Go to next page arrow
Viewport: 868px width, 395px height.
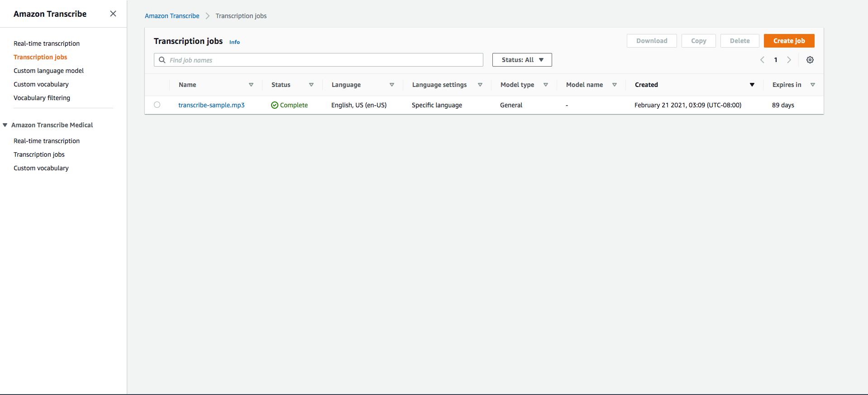(x=789, y=60)
